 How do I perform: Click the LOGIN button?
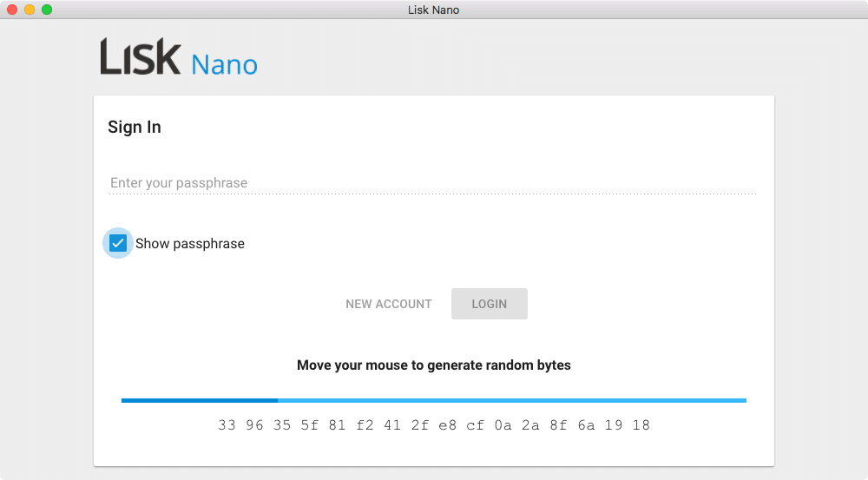pos(490,304)
